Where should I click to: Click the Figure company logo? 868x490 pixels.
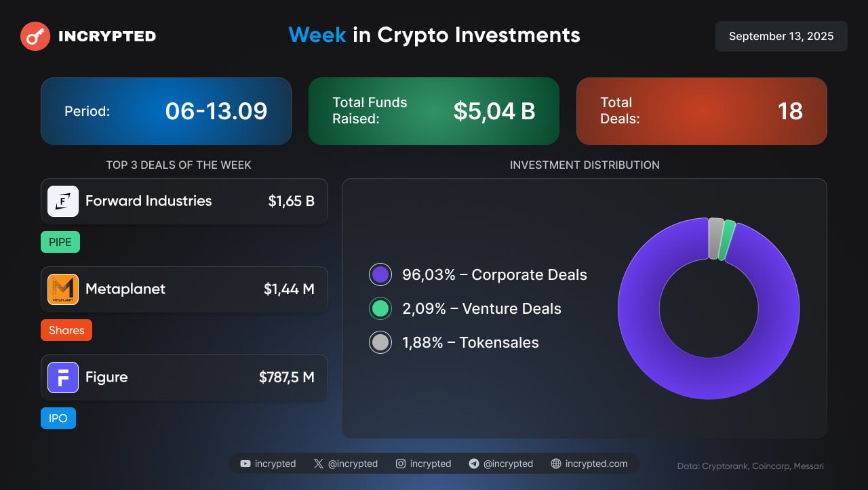click(x=63, y=377)
